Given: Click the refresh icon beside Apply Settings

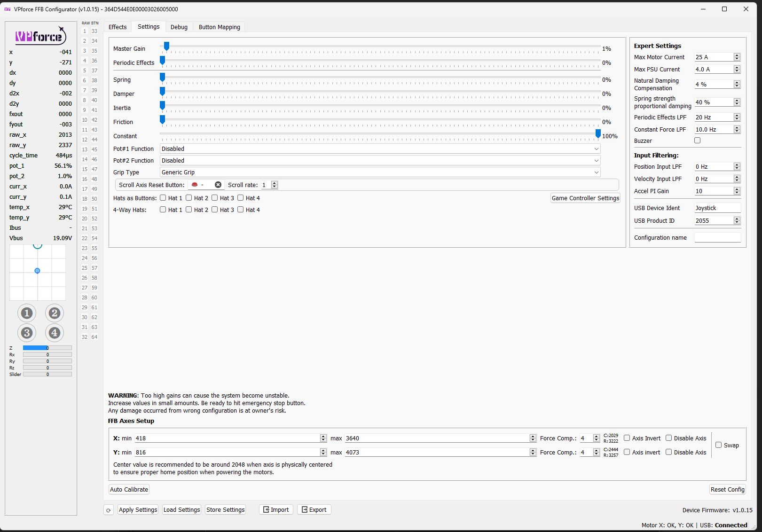Looking at the screenshot, I should point(109,510).
